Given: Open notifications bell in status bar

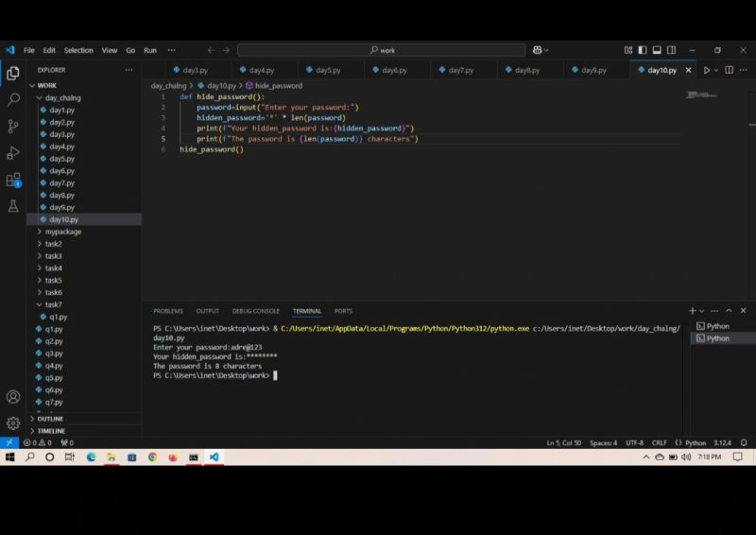Looking at the screenshot, I should pyautogui.click(x=744, y=442).
